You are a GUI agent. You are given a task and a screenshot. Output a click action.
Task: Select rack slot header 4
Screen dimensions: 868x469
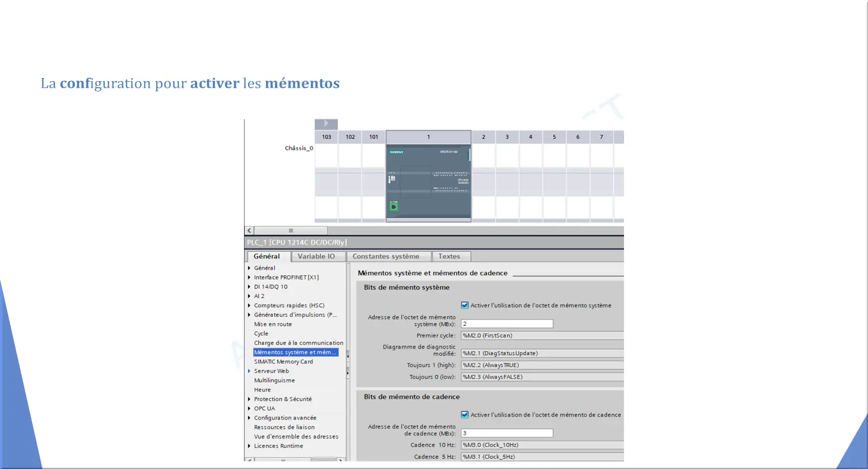point(531,137)
